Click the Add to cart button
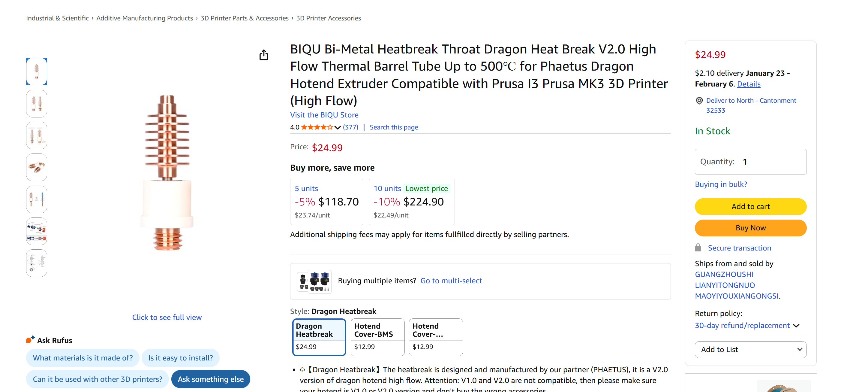Viewport: 868px width, 392px height. tap(750, 206)
